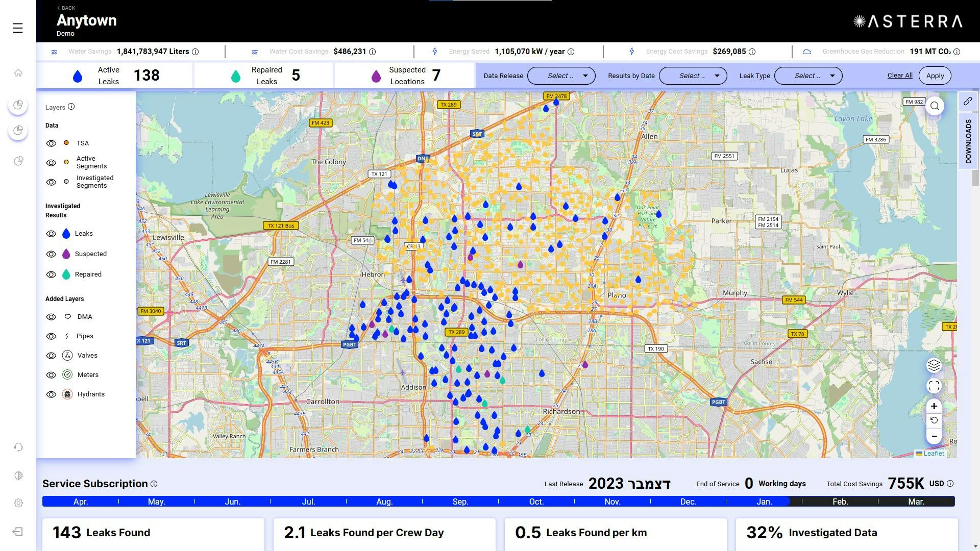
Task: Zoom in on the map
Action: pyautogui.click(x=934, y=407)
